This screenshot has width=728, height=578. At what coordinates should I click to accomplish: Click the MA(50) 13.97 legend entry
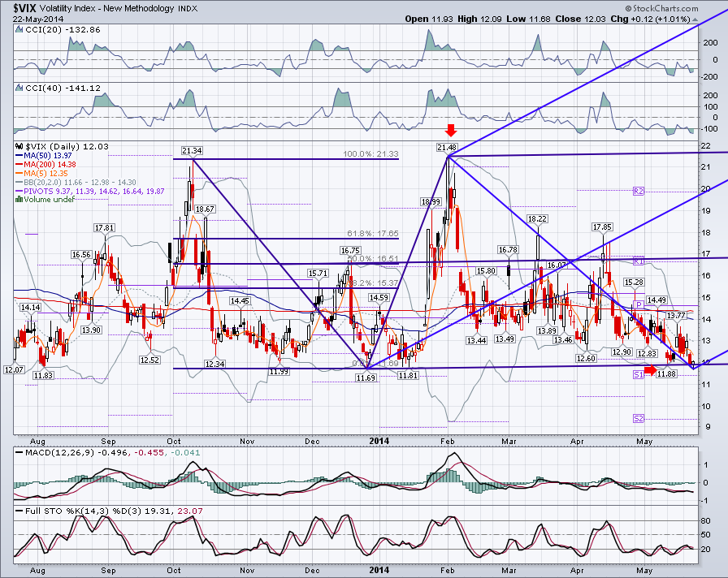tap(44, 155)
